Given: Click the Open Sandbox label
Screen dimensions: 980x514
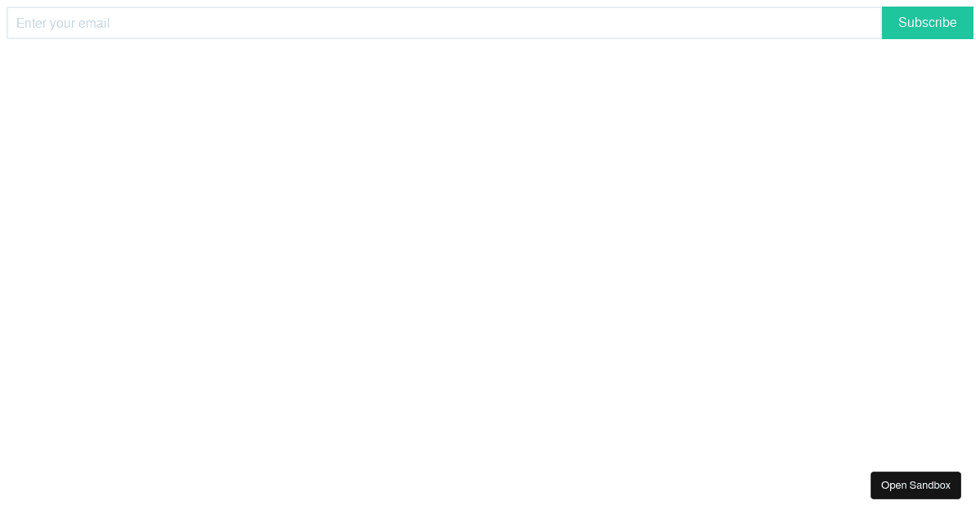Looking at the screenshot, I should [x=915, y=485].
